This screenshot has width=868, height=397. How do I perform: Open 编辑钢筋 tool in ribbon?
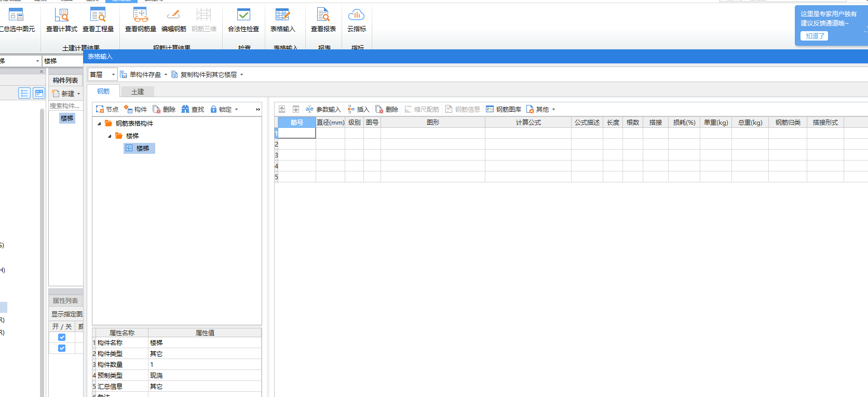click(174, 20)
